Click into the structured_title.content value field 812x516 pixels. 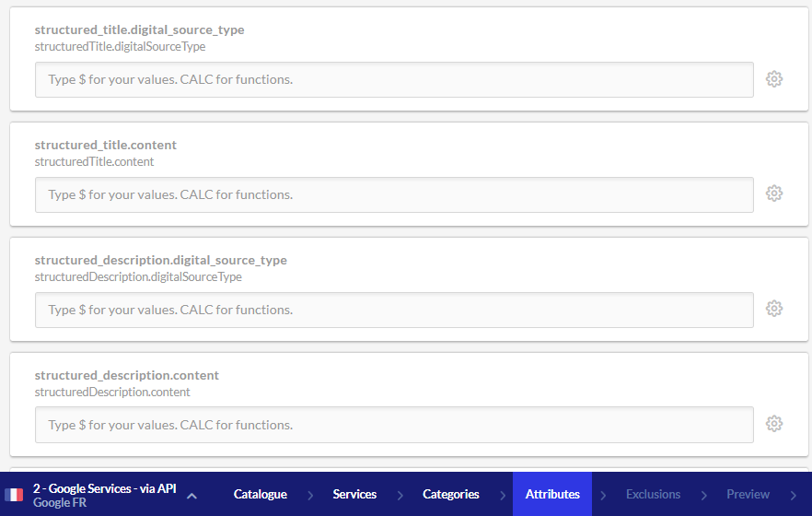point(394,194)
